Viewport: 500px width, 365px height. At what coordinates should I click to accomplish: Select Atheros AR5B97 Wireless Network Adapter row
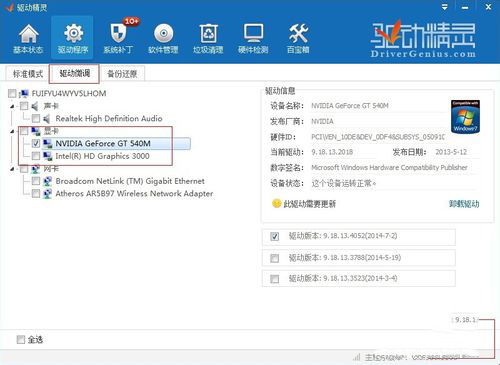click(134, 194)
